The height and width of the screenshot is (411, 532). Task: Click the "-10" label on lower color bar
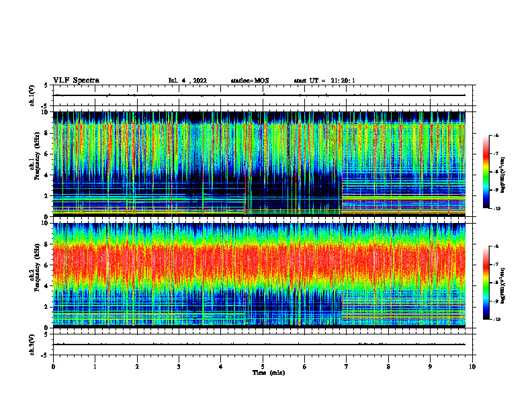pos(496,320)
